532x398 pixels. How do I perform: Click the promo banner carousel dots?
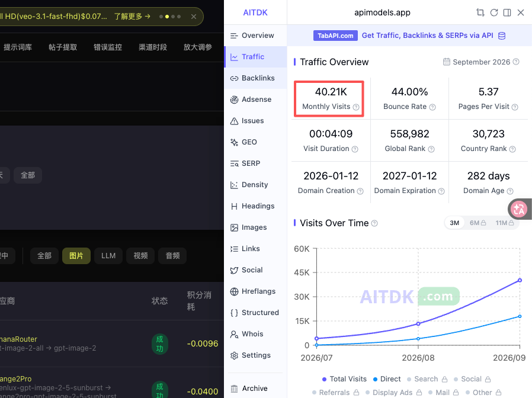170,17
